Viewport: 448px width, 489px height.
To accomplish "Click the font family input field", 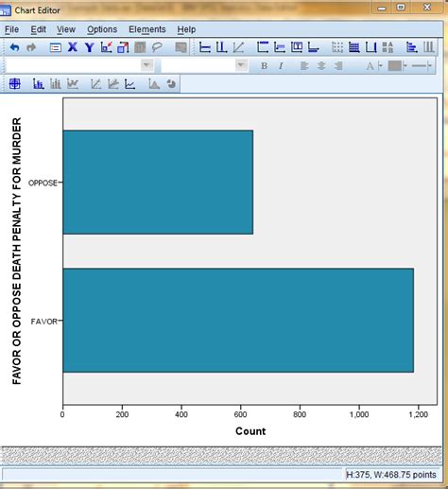I will (73, 65).
